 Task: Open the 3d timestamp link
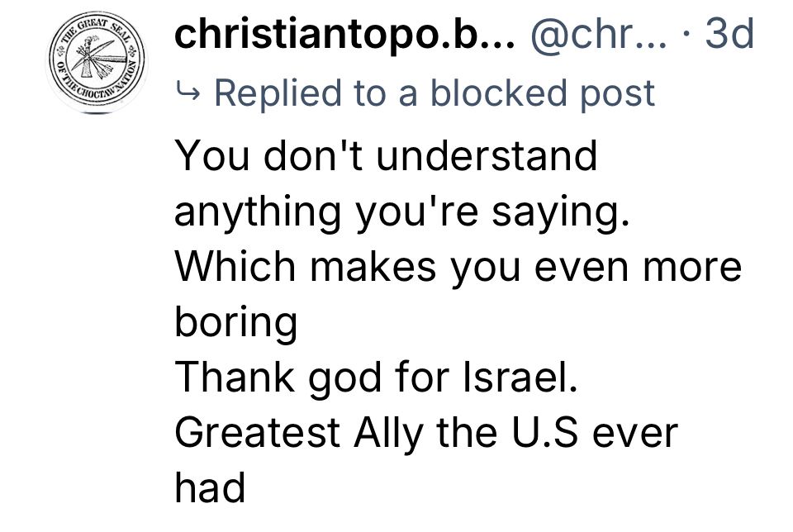click(731, 35)
